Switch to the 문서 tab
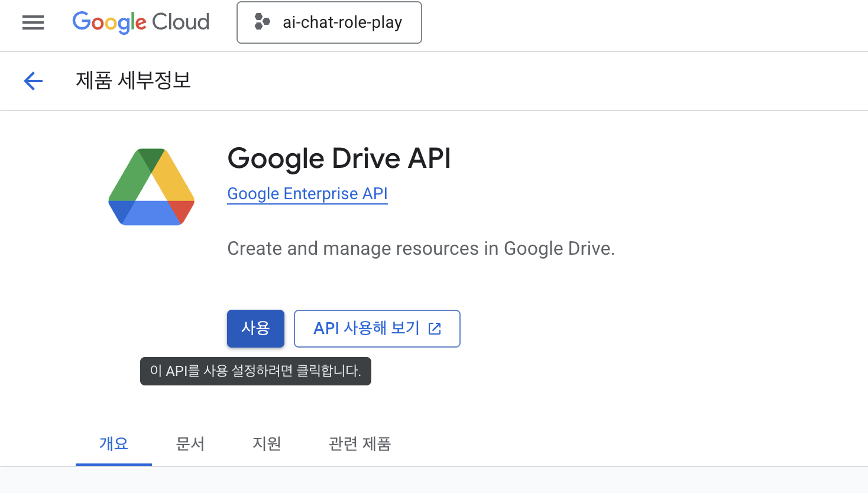The image size is (868, 493). point(190,444)
